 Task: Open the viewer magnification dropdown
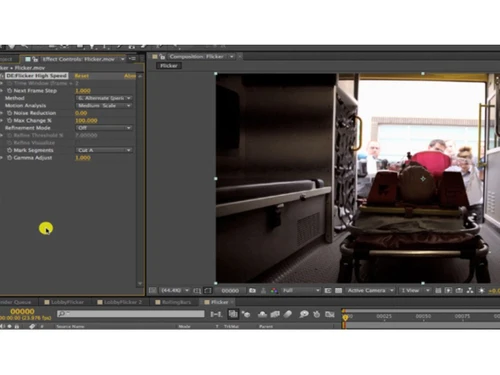(175, 290)
